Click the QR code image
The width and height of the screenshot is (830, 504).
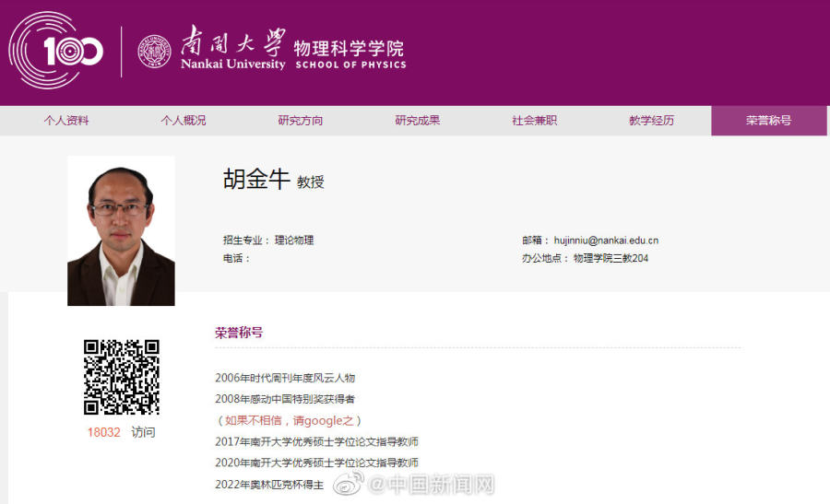(122, 377)
